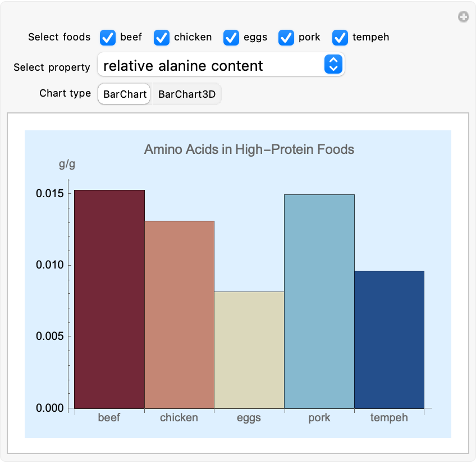Select the BarChart chart type
The image size is (476, 464).
tap(125, 94)
